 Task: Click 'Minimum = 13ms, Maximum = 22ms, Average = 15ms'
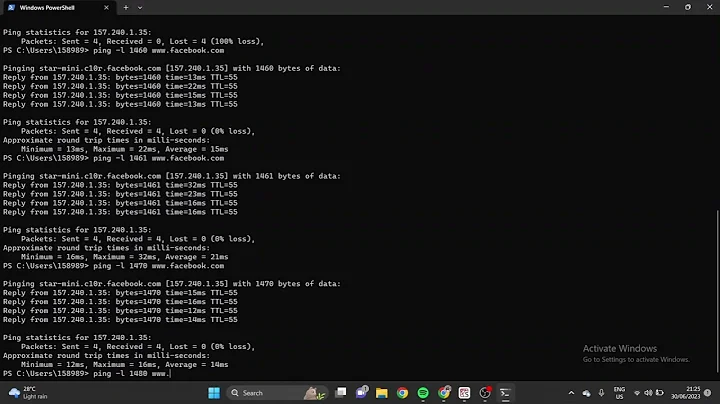tap(124, 149)
